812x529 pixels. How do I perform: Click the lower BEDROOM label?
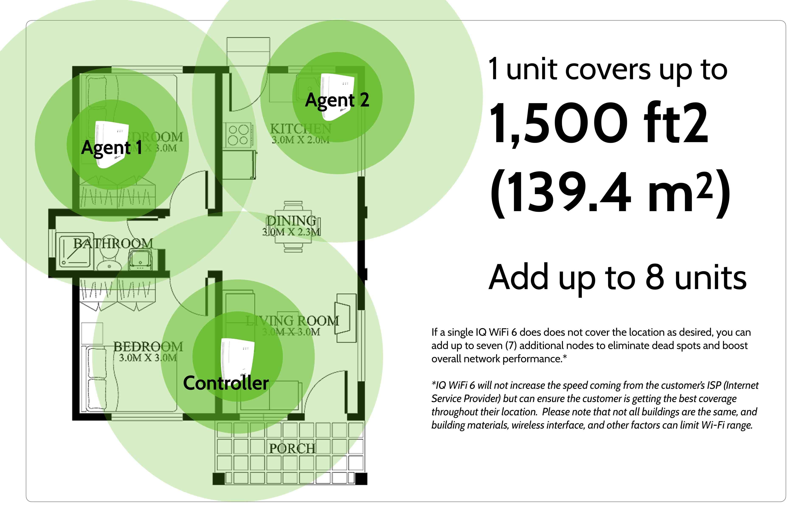click(x=148, y=347)
